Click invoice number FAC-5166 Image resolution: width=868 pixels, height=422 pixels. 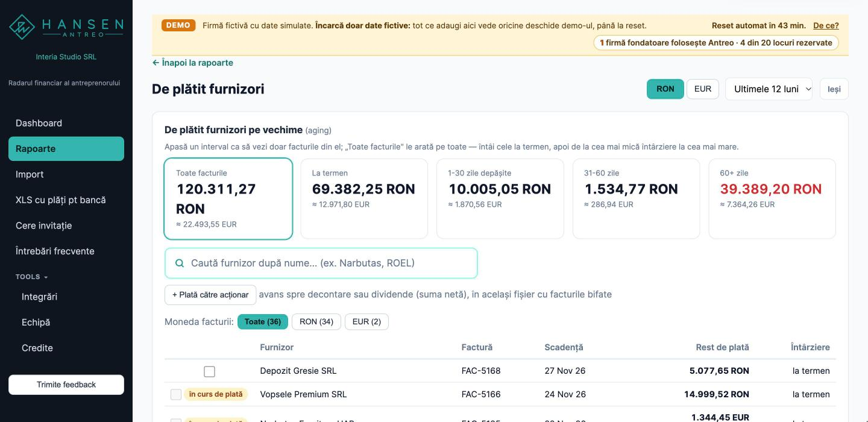coord(481,394)
